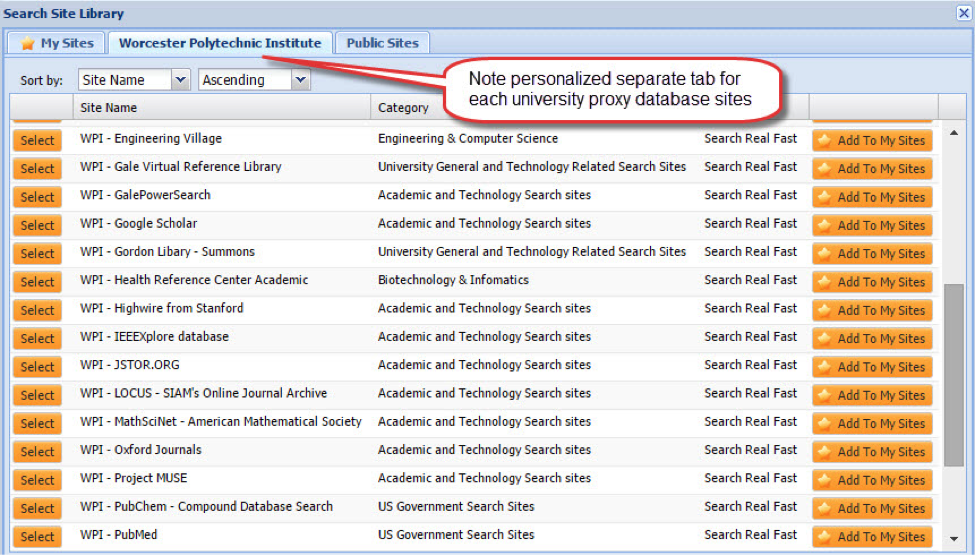
Task: Add Gale Virtual Reference Library to My Sites
Action: click(x=872, y=168)
